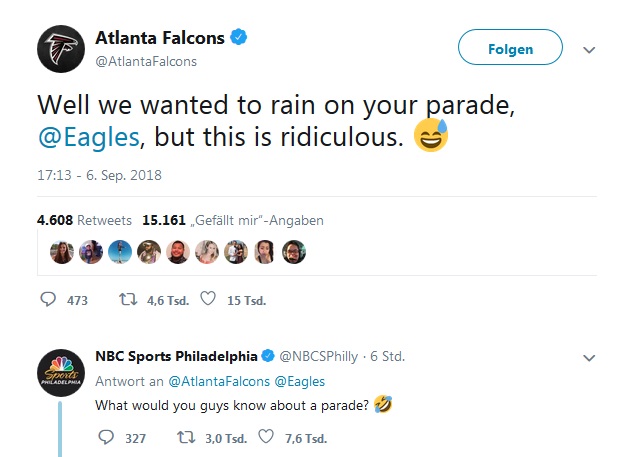Screen dimensions: 635x457
Task: Expand the Atlanta Falcons tweet options chevron
Action: [x=589, y=49]
